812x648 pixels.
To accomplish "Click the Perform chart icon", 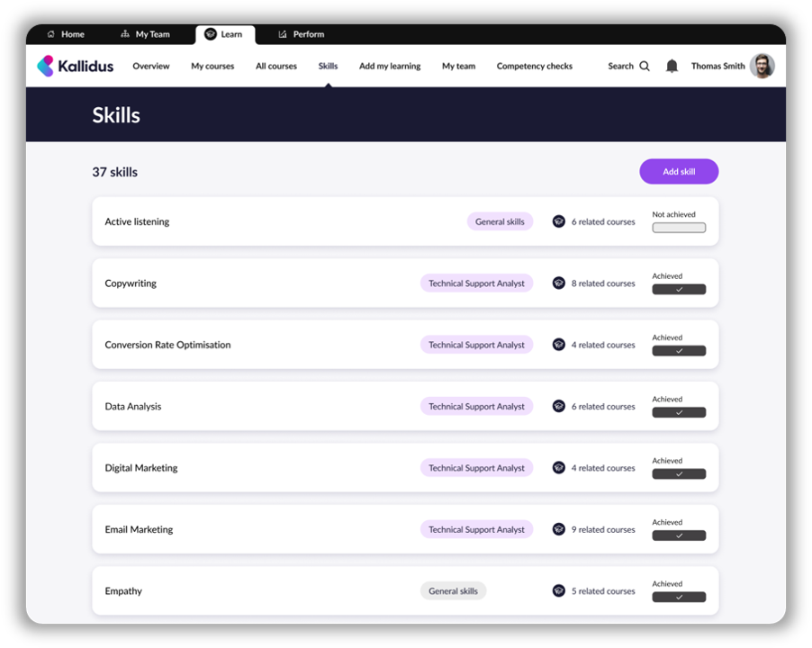I will (x=282, y=34).
